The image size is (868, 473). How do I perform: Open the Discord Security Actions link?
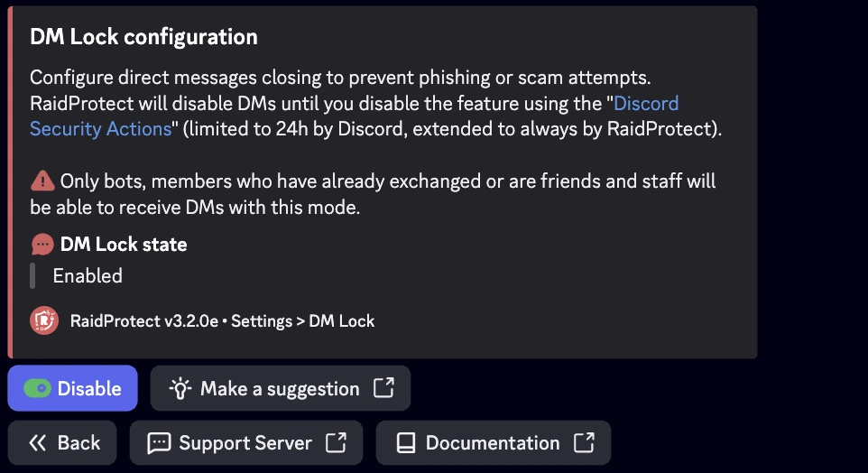(101, 128)
